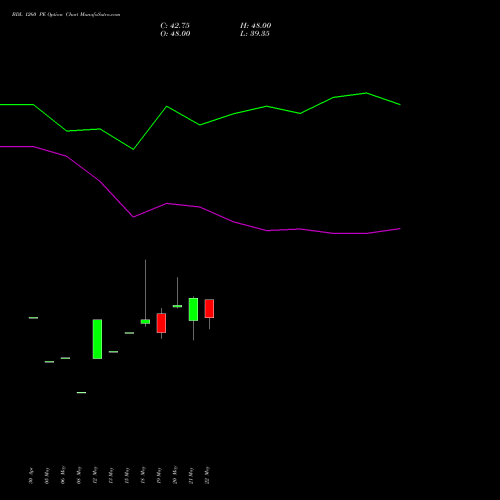Select the 21 May date label
500x500 pixels.
coord(191,475)
